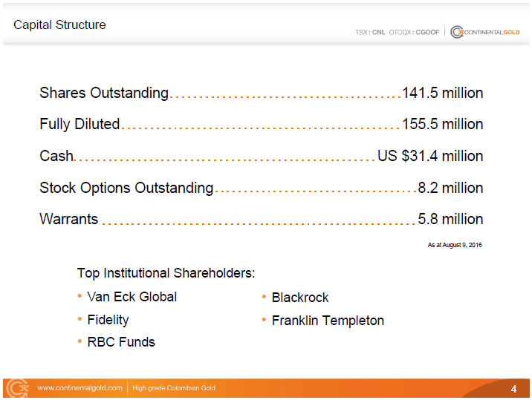This screenshot has height=400, width=532.
Task: Select the Top Institutional Shareholders heading
Action: click(x=166, y=273)
